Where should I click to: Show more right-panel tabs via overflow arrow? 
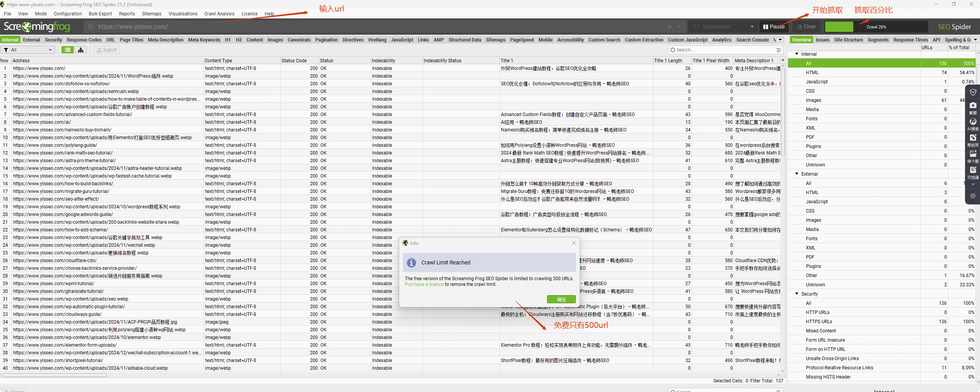[975, 40]
